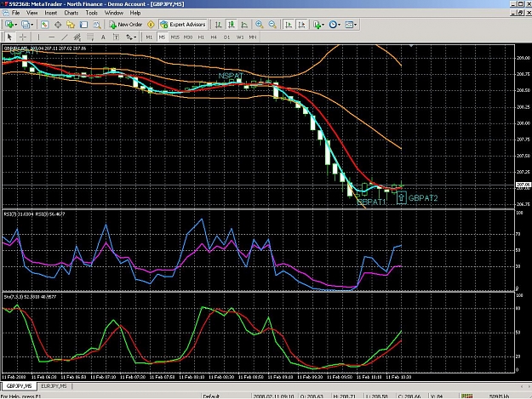Open the File menu
This screenshot has height=399, width=532.
click(x=15, y=13)
